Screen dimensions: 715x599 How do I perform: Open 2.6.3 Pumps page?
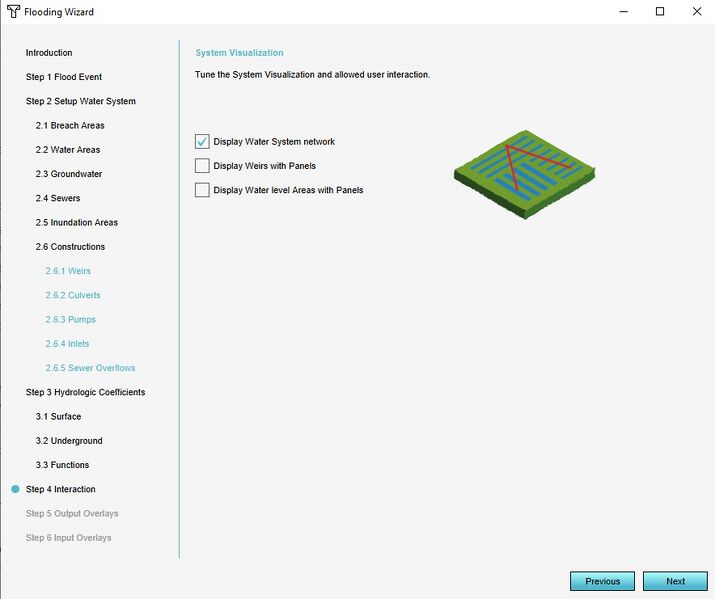pos(71,320)
